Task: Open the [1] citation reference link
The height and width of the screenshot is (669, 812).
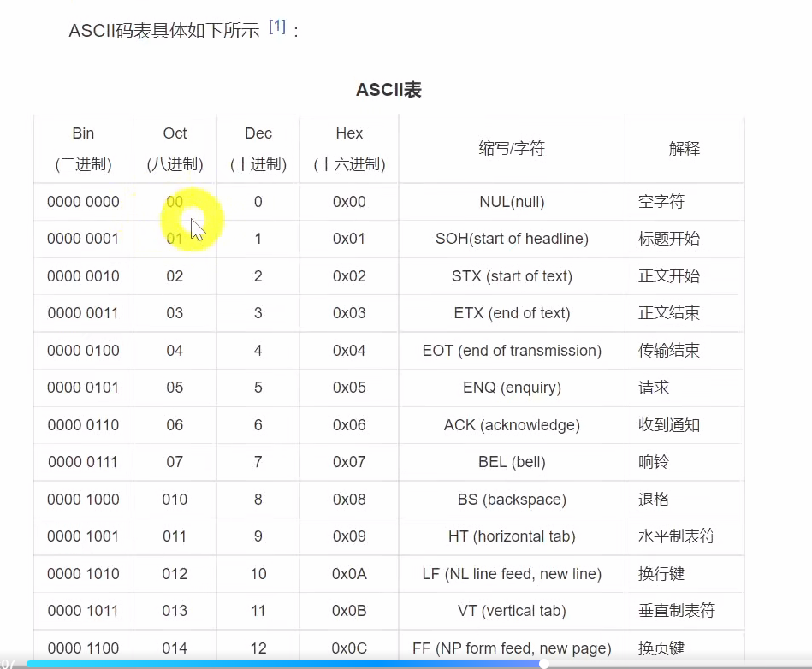Action: coord(277,26)
